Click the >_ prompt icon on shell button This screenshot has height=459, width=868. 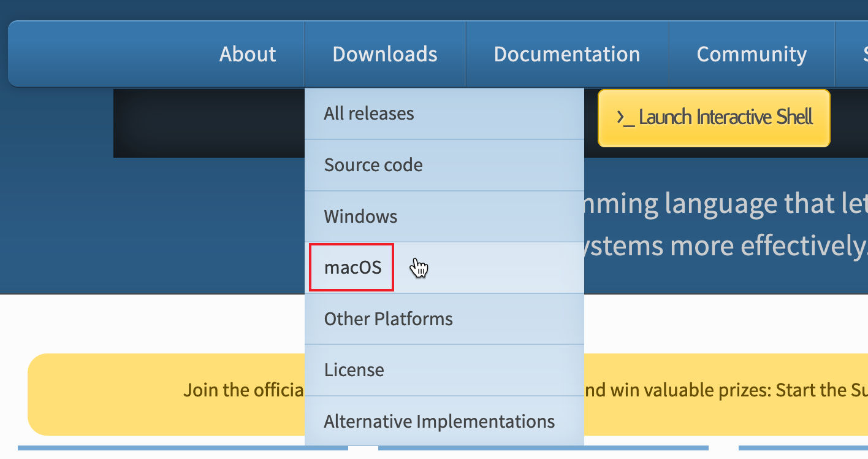625,117
